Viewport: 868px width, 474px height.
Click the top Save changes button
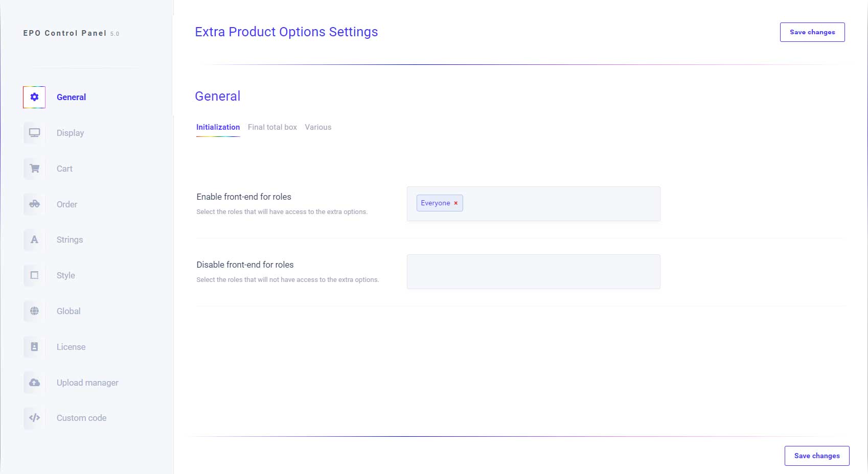(812, 32)
